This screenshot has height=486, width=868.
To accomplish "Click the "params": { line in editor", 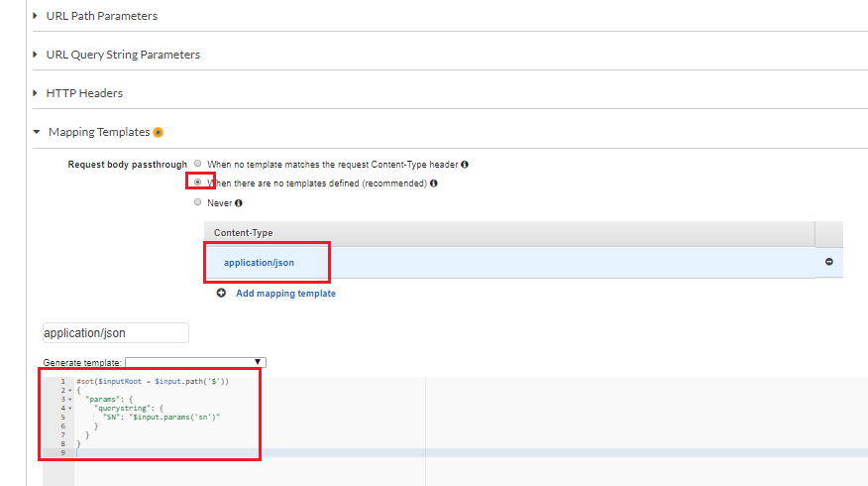I will tap(109, 400).
